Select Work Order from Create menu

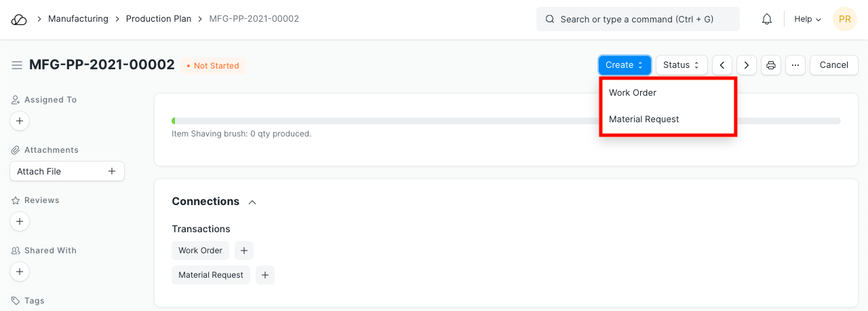(633, 93)
